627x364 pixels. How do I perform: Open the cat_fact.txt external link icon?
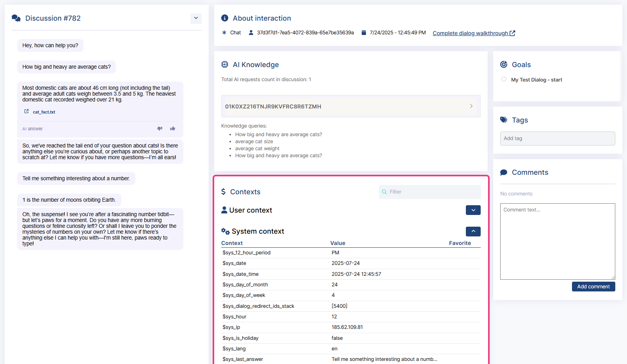coord(27,112)
